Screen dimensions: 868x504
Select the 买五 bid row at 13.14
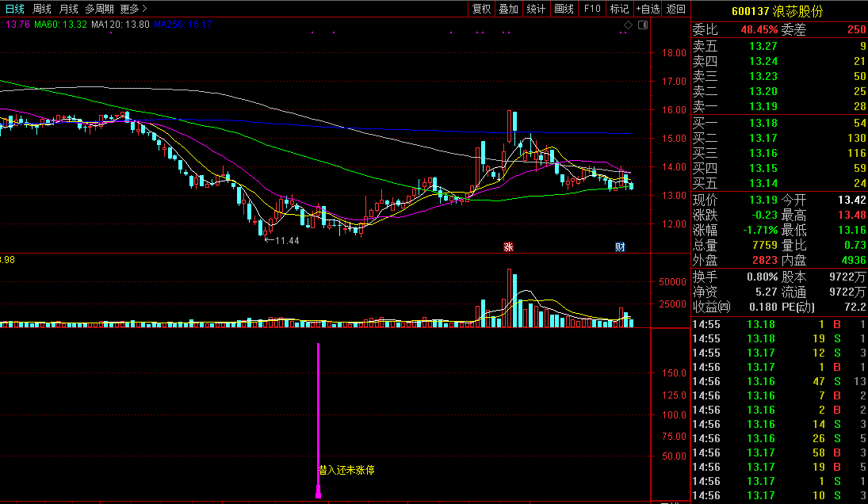(779, 182)
